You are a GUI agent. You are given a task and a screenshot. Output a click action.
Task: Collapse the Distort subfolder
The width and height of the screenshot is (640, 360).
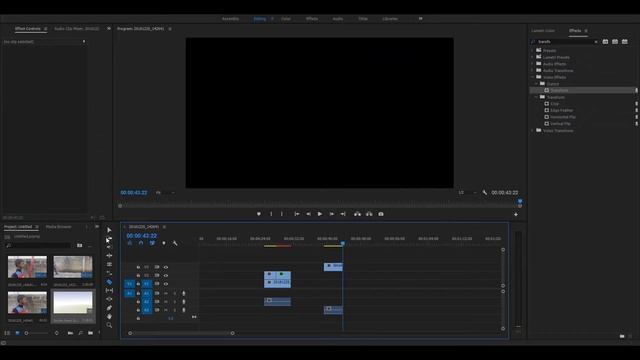tap(536, 84)
